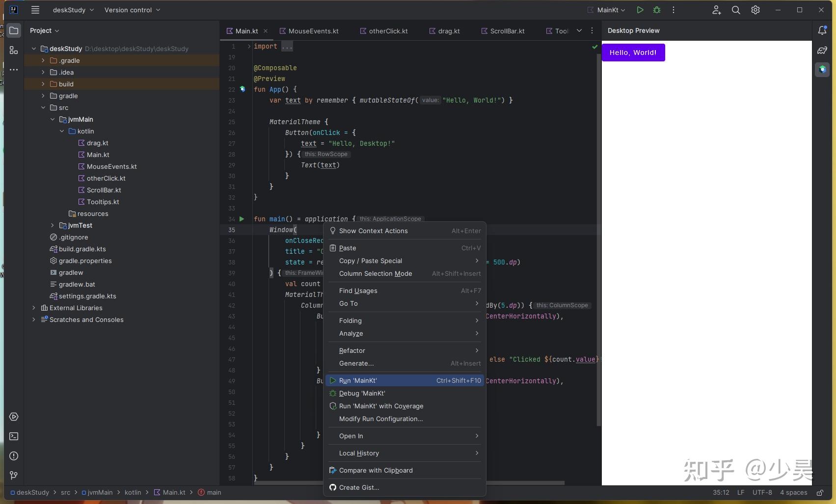Screen dimensions: 836x504
Task: Toggle the read-only lock icon in status bar
Action: pyautogui.click(x=820, y=492)
